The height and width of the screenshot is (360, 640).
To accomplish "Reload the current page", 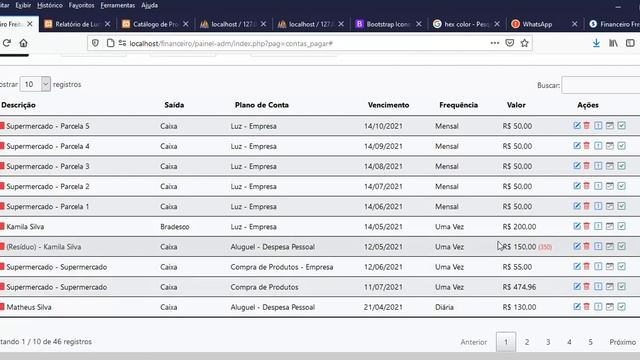I will [7, 43].
